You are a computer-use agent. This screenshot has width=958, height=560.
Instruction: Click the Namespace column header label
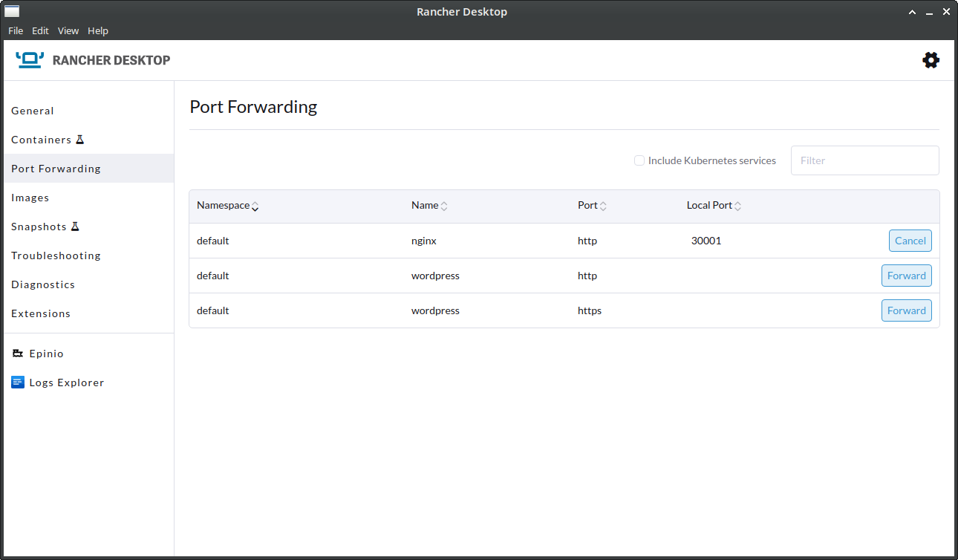pyautogui.click(x=223, y=205)
